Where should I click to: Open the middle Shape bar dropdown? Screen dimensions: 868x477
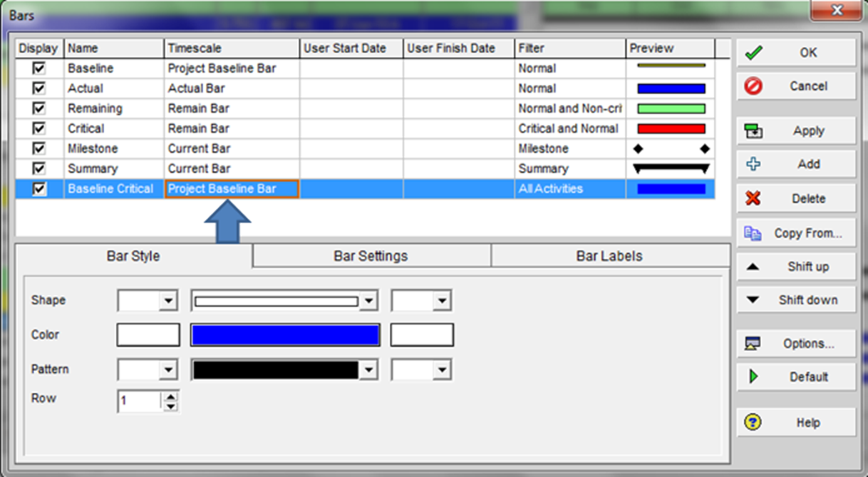pos(368,301)
